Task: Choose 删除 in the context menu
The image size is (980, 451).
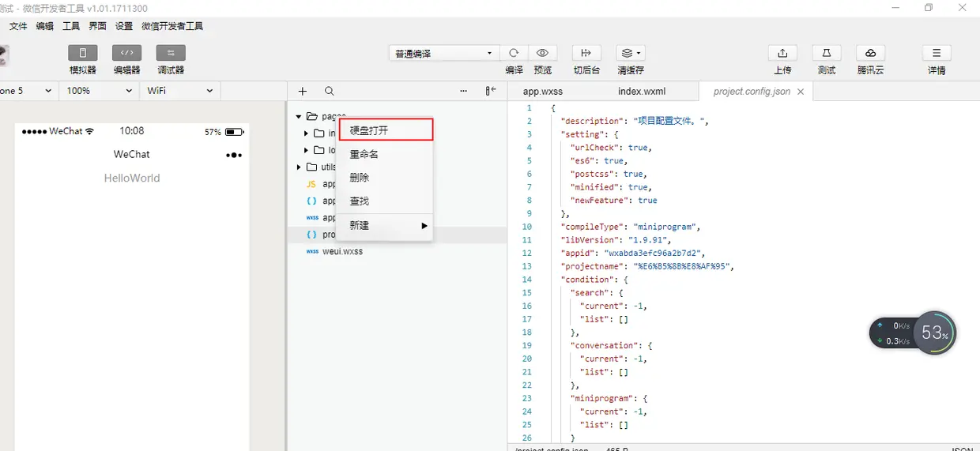Action: [x=384, y=178]
